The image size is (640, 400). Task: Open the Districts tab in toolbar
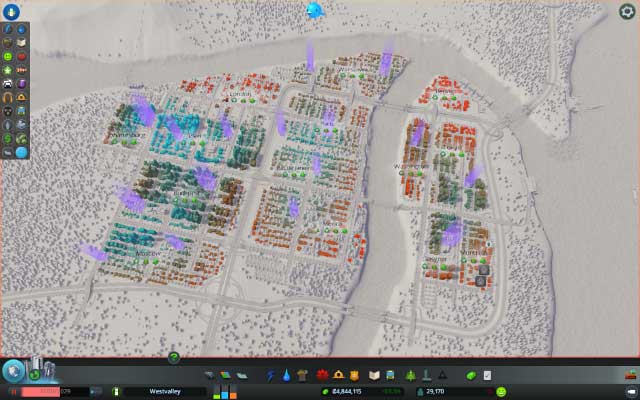tap(240, 375)
